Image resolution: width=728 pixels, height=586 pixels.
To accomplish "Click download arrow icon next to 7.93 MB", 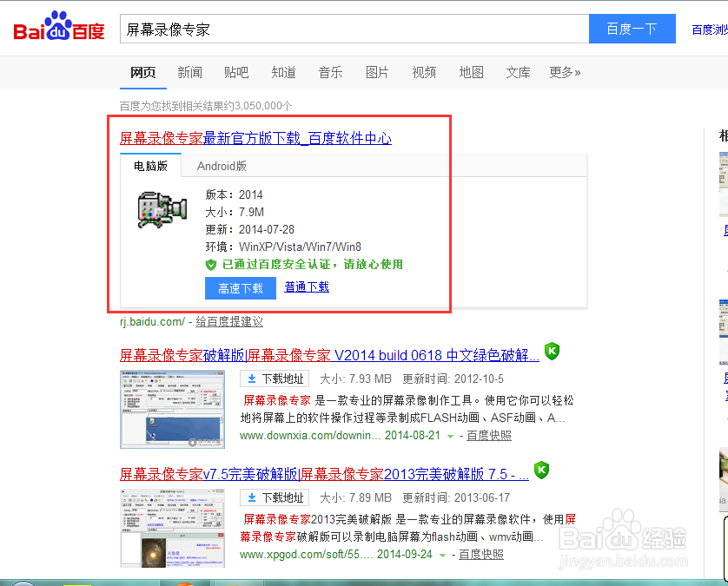I will pyautogui.click(x=252, y=379).
